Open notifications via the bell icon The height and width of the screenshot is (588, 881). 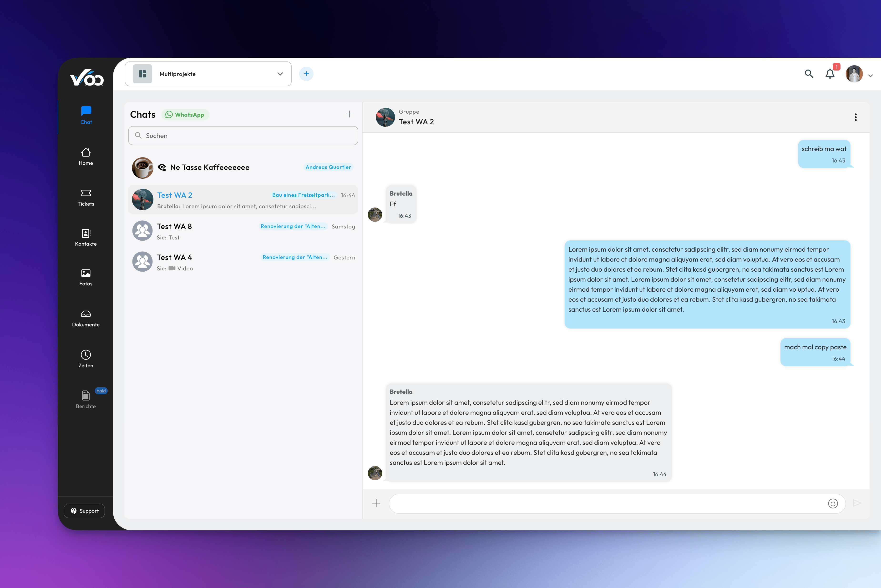coord(830,74)
